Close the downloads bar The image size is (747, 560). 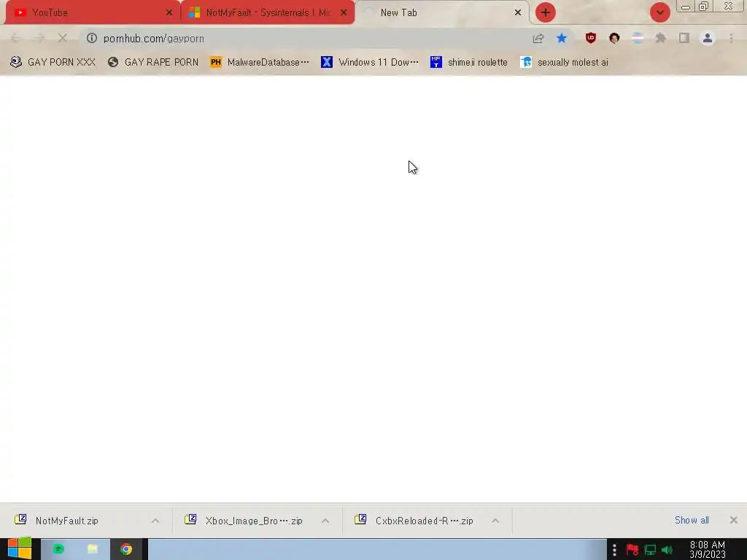pyautogui.click(x=734, y=520)
